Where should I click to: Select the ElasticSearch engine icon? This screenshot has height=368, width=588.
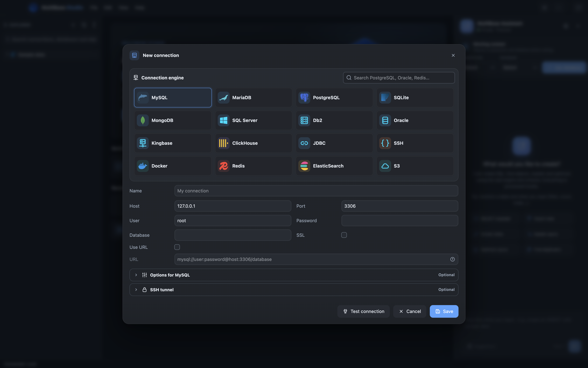tap(304, 166)
